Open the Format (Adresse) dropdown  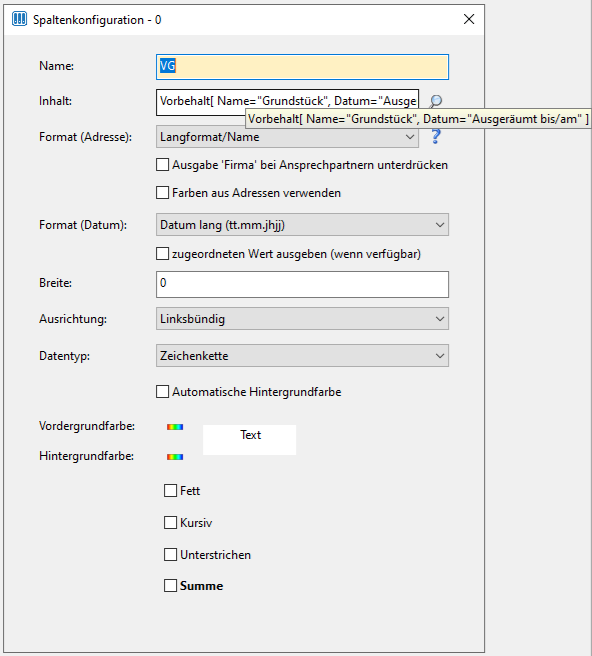287,137
